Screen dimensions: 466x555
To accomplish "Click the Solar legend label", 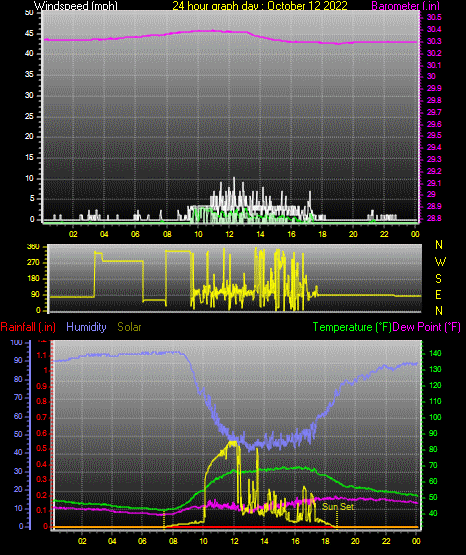I will point(129,327).
